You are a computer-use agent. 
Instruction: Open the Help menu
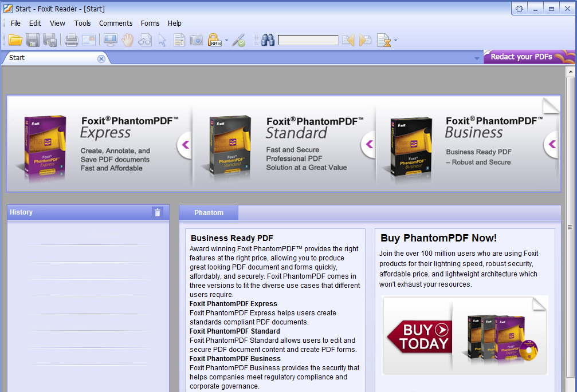point(174,23)
